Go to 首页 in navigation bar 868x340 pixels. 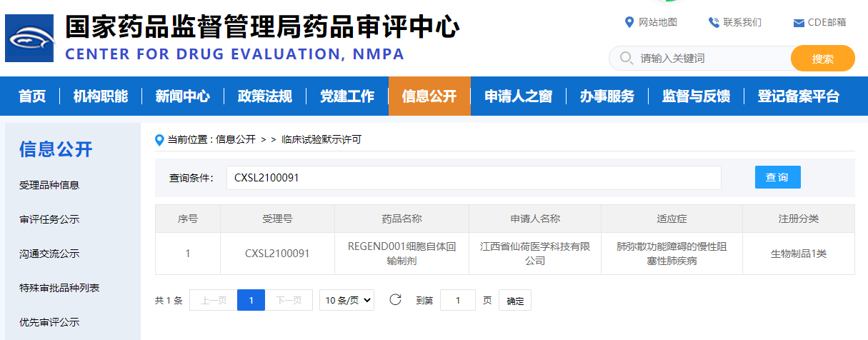[x=32, y=96]
